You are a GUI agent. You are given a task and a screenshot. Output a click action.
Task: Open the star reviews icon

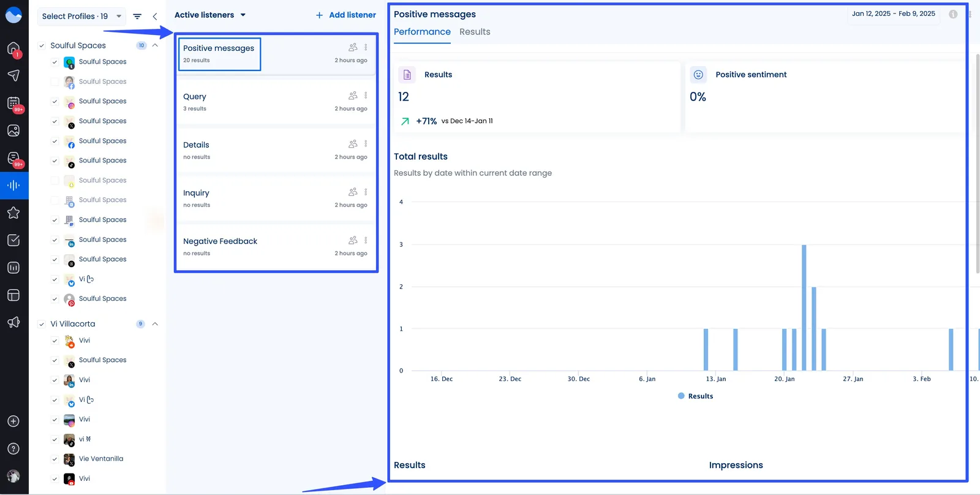(13, 213)
